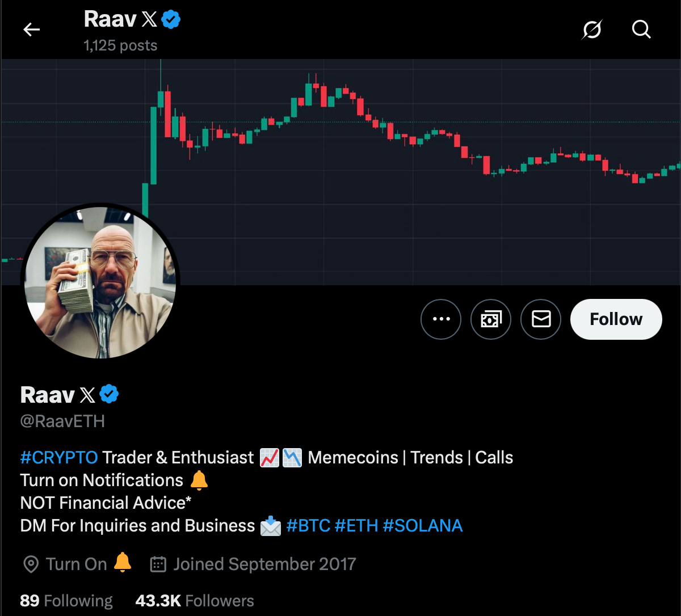Follow the RaavETH account

(616, 319)
